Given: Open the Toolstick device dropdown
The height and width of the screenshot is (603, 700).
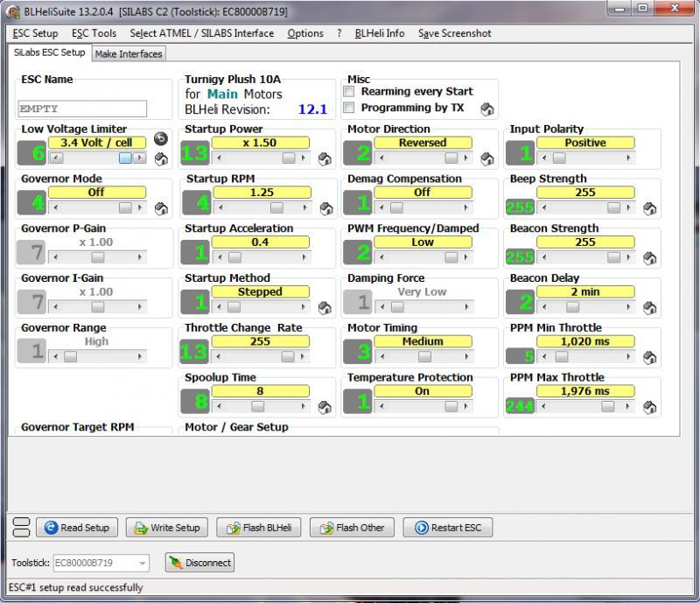Looking at the screenshot, I should pyautogui.click(x=143, y=563).
